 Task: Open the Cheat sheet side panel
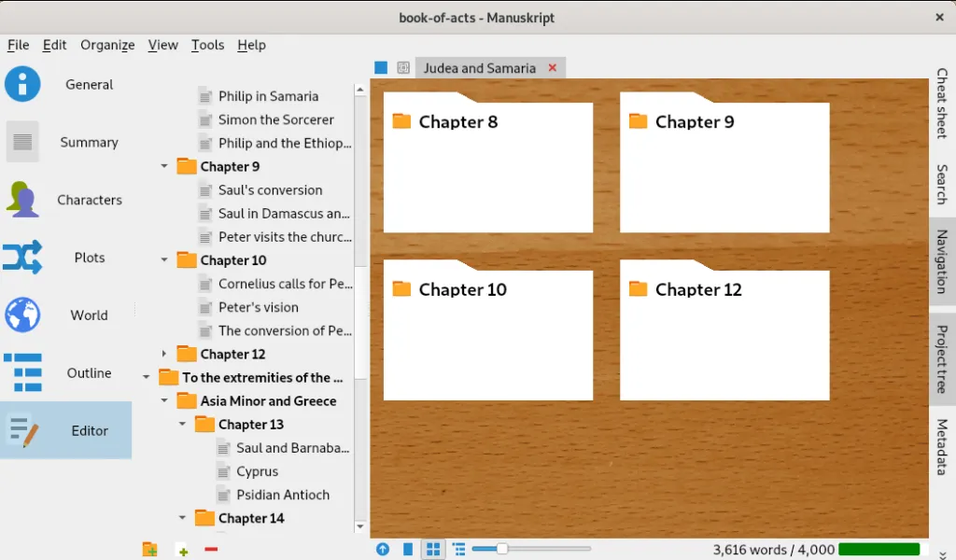tap(942, 104)
